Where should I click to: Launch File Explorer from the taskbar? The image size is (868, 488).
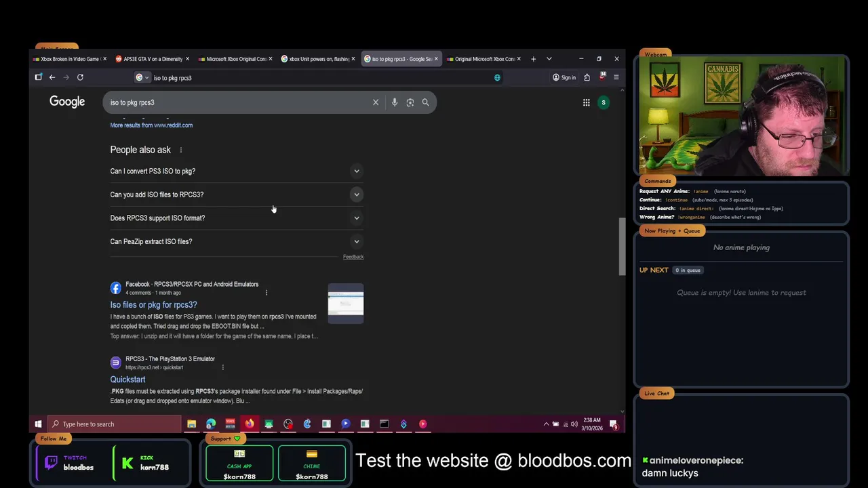click(x=192, y=424)
